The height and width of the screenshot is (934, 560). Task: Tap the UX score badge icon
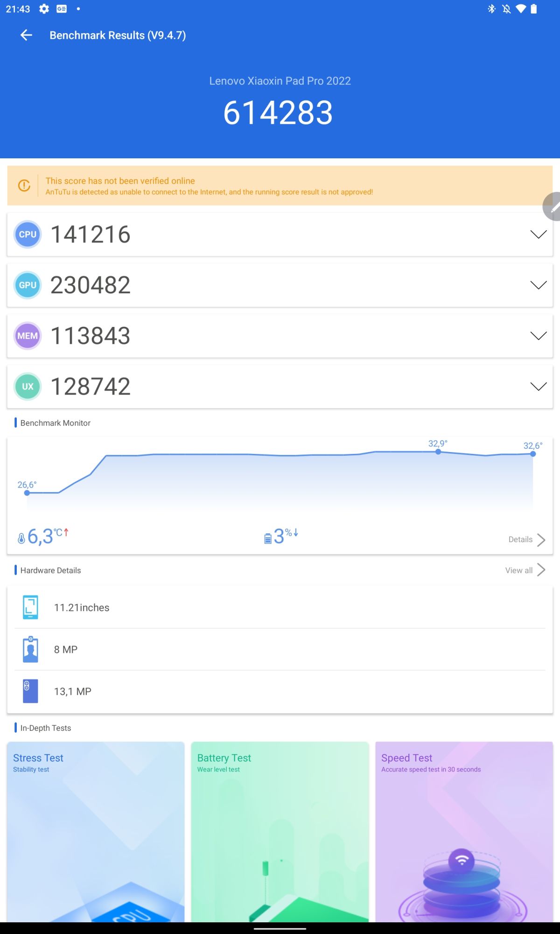(28, 387)
